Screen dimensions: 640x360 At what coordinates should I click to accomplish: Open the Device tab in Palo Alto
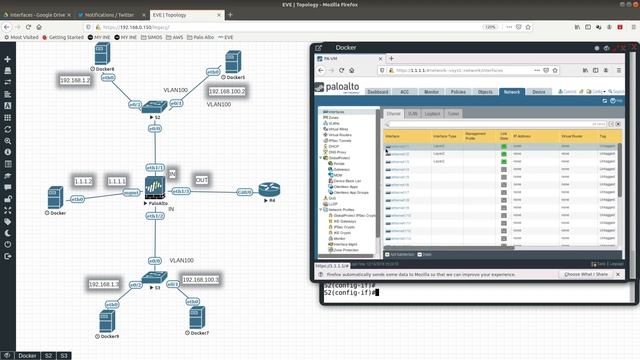539,92
